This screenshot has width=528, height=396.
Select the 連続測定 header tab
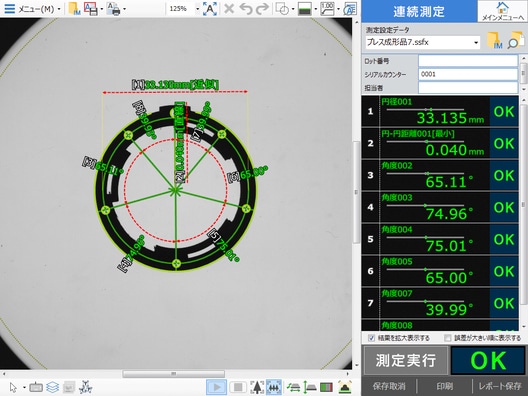419,11
